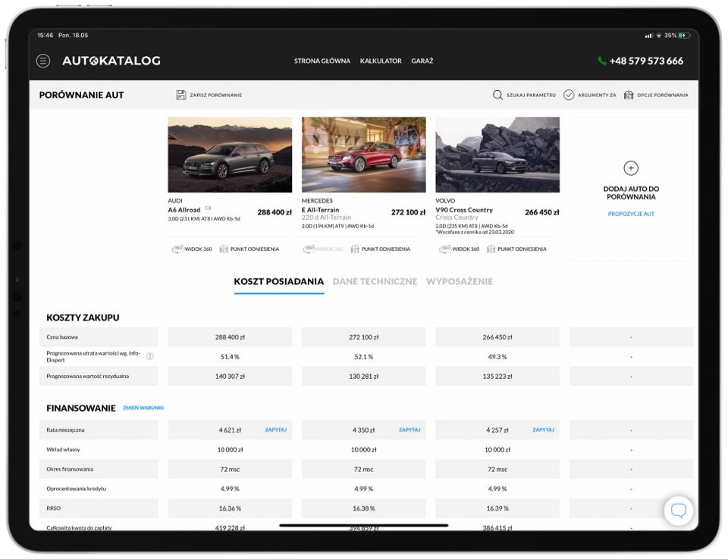Open Propozycje Aut link
Image resolution: width=728 pixels, height=560 pixels.
pyautogui.click(x=631, y=214)
